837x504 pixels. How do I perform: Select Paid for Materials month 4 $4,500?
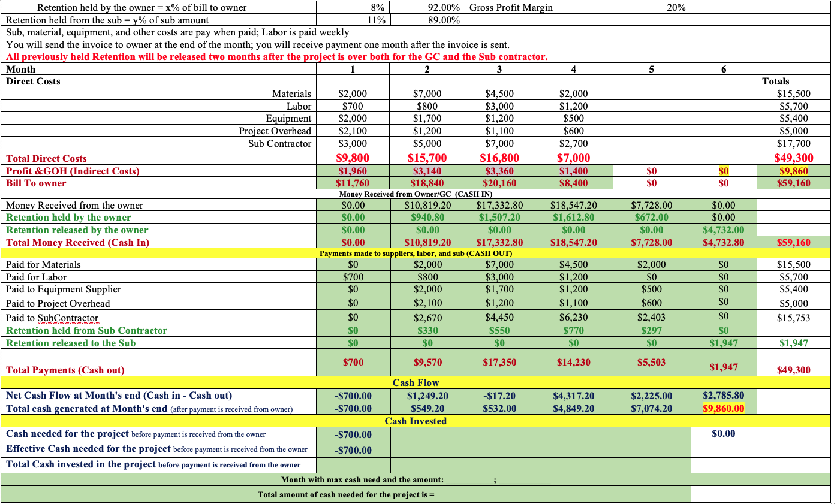573,264
